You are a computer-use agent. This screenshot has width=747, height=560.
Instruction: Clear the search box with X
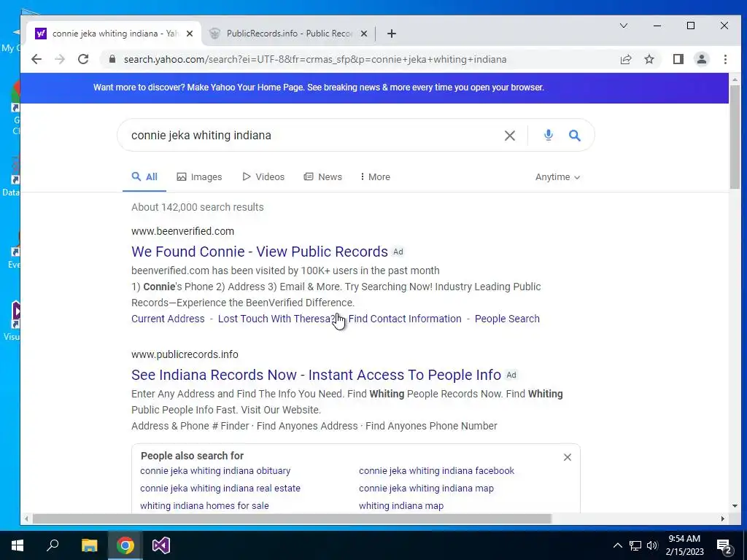pyautogui.click(x=509, y=136)
